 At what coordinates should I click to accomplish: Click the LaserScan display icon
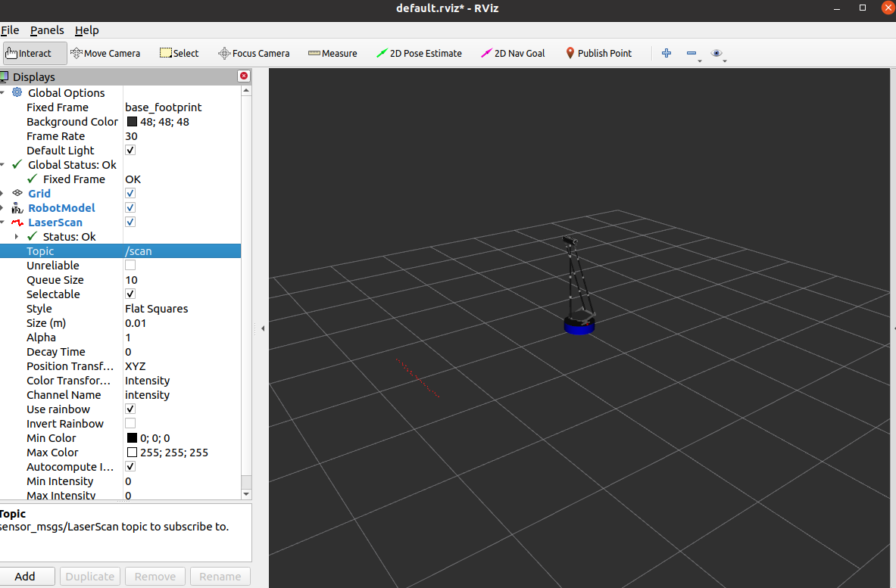click(x=17, y=222)
